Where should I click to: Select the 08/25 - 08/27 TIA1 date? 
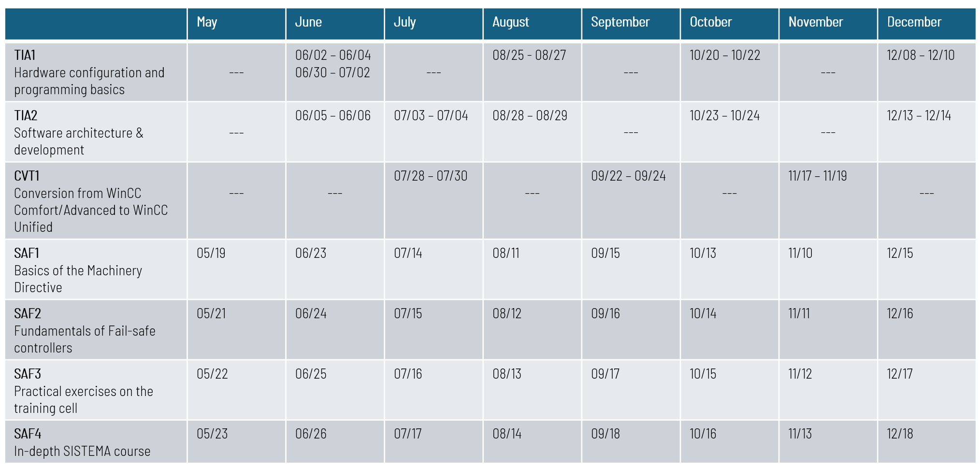pyautogui.click(x=529, y=55)
